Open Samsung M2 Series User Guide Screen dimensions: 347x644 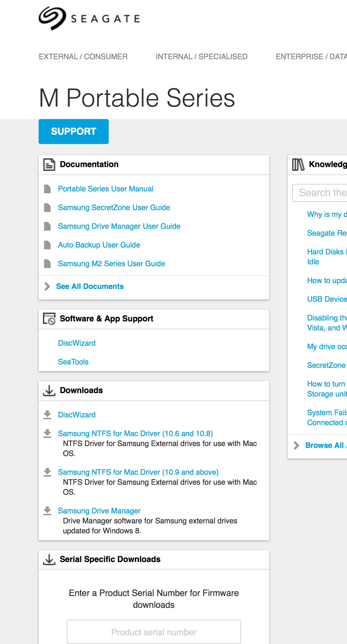pos(112,264)
